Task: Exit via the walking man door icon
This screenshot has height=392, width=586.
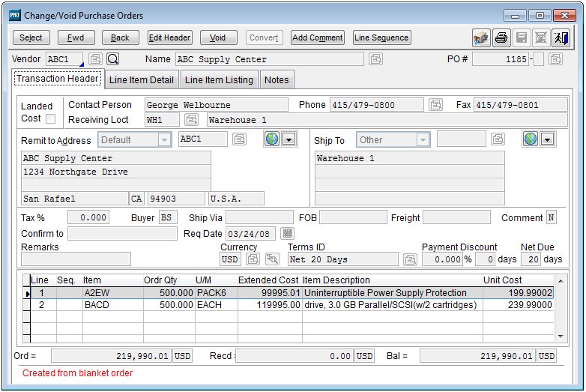Action: [561, 37]
